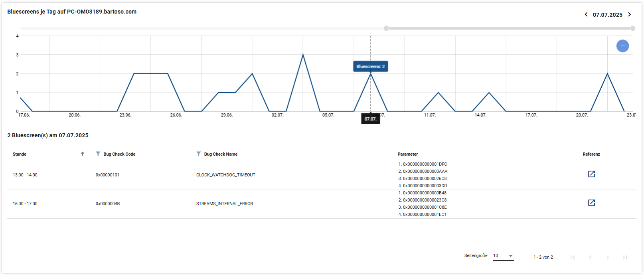Go to previous date with left chevron
The width and height of the screenshot is (644, 275).
click(x=586, y=14)
